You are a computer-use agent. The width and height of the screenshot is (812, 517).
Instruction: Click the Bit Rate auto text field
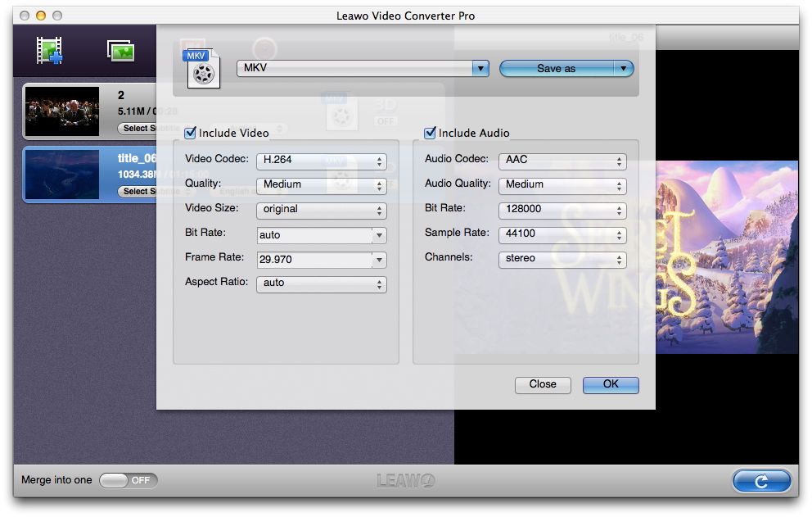pos(315,235)
